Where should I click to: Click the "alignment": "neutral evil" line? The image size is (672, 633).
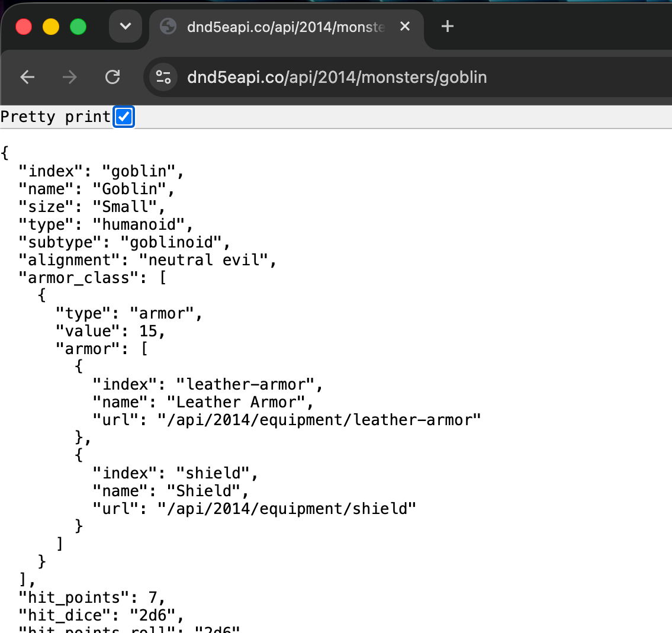[147, 260]
